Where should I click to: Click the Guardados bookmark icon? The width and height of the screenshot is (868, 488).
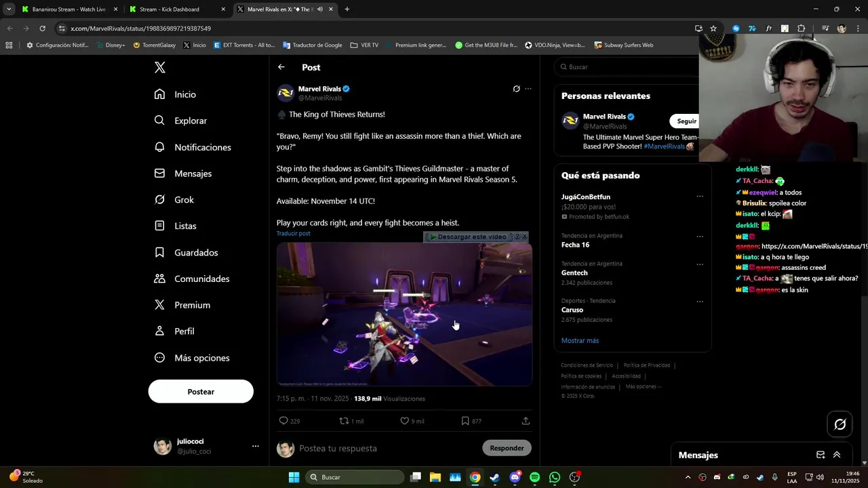159,252
